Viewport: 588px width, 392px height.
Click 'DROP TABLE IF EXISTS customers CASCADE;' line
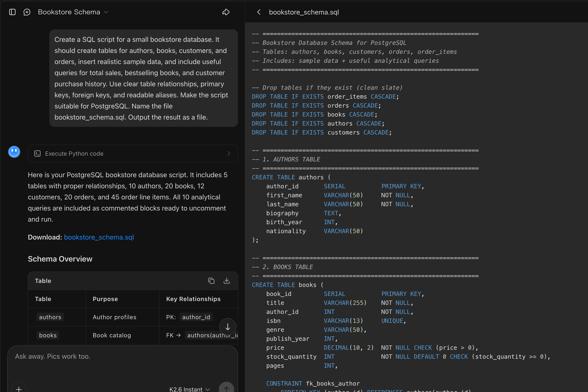(322, 133)
